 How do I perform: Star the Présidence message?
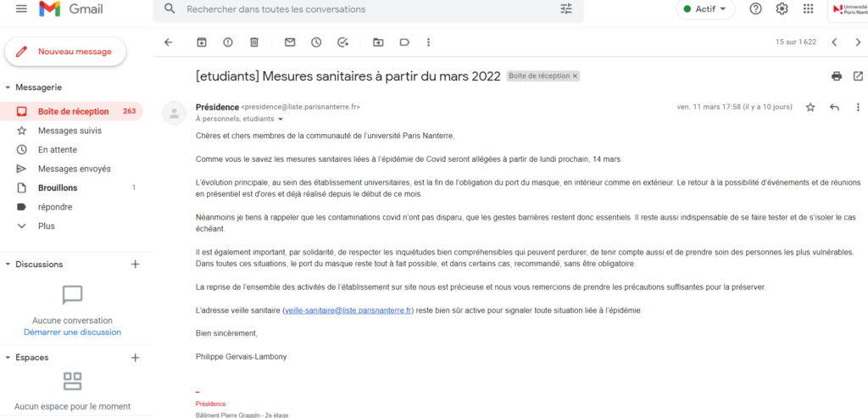coord(810,108)
